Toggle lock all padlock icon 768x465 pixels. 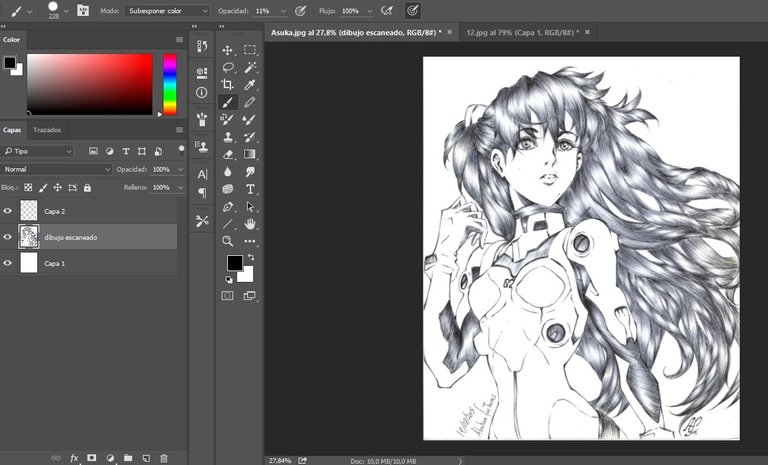(x=87, y=188)
